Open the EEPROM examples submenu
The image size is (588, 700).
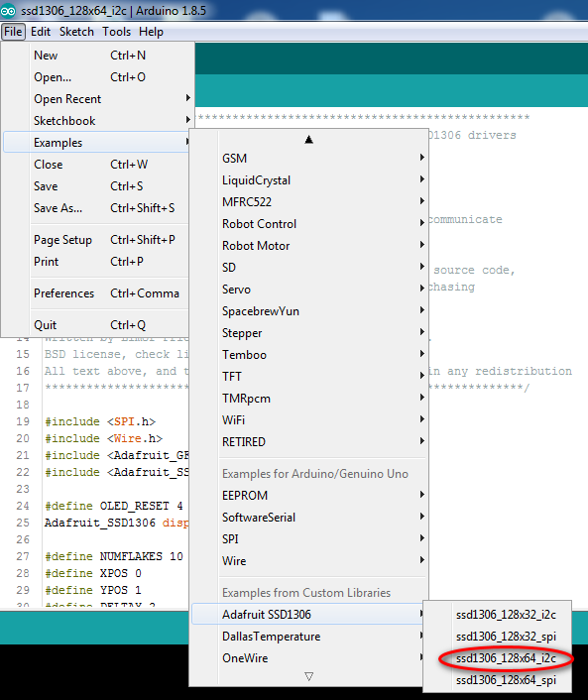tap(309, 496)
